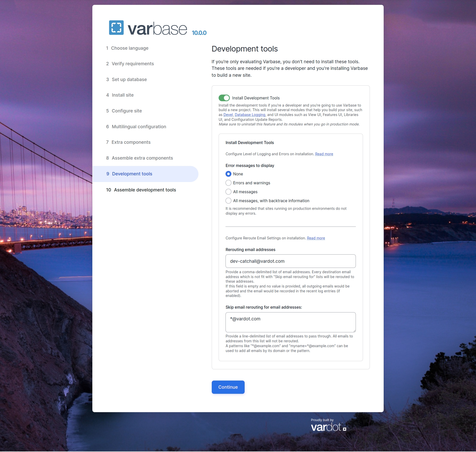The image size is (476, 452).
Task: Select the Development tools step
Action: click(x=132, y=174)
